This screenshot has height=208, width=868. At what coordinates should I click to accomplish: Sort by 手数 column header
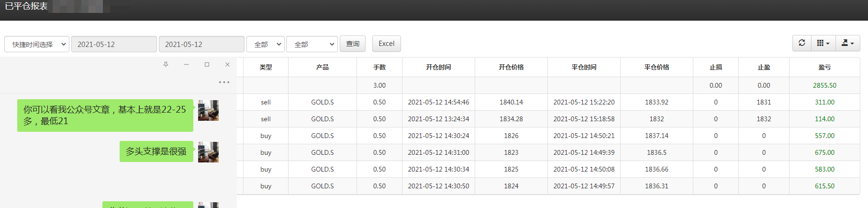(x=379, y=67)
